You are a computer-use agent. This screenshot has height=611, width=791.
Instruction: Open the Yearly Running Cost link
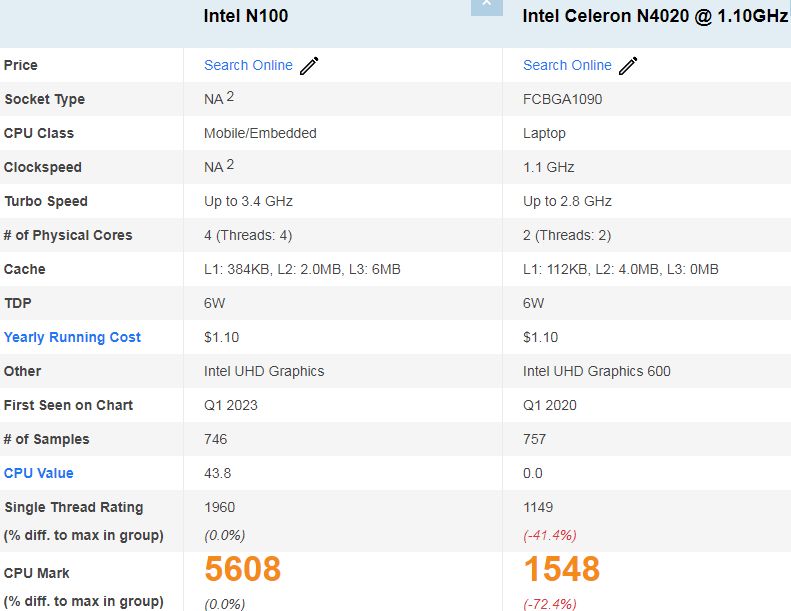pos(72,337)
